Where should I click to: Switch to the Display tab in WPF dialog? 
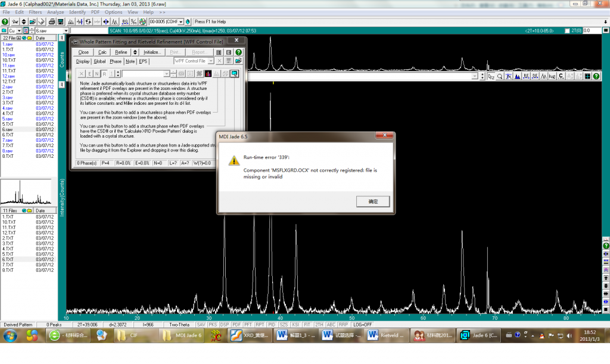click(82, 61)
